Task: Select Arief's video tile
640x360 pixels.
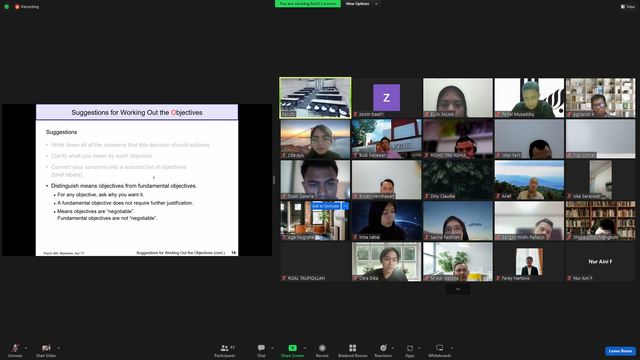Action: [x=529, y=180]
